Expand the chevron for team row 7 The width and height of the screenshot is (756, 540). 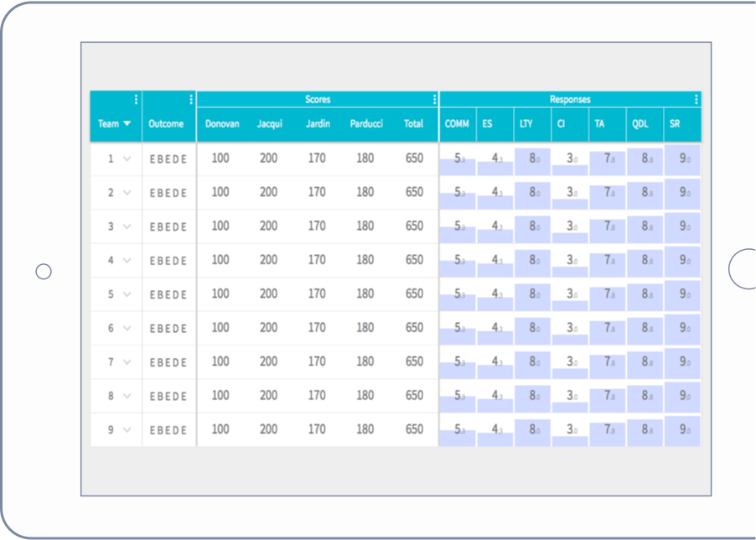click(x=127, y=362)
